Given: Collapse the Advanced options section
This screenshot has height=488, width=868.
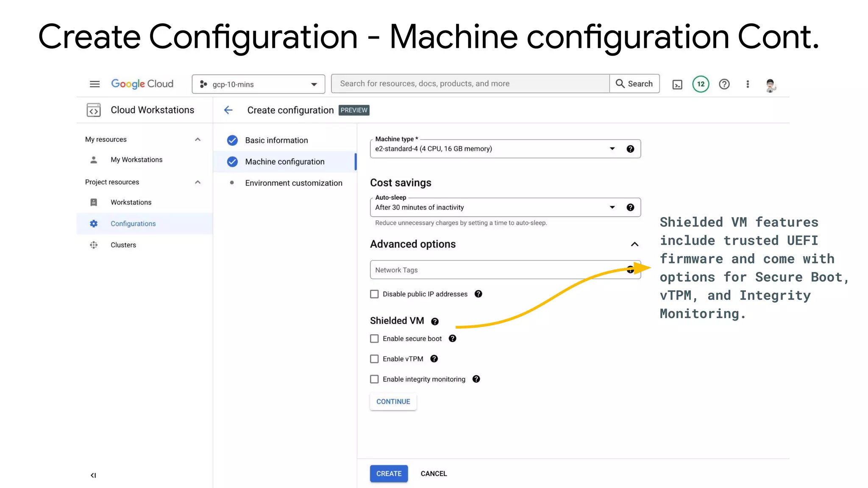Looking at the screenshot, I should (634, 244).
